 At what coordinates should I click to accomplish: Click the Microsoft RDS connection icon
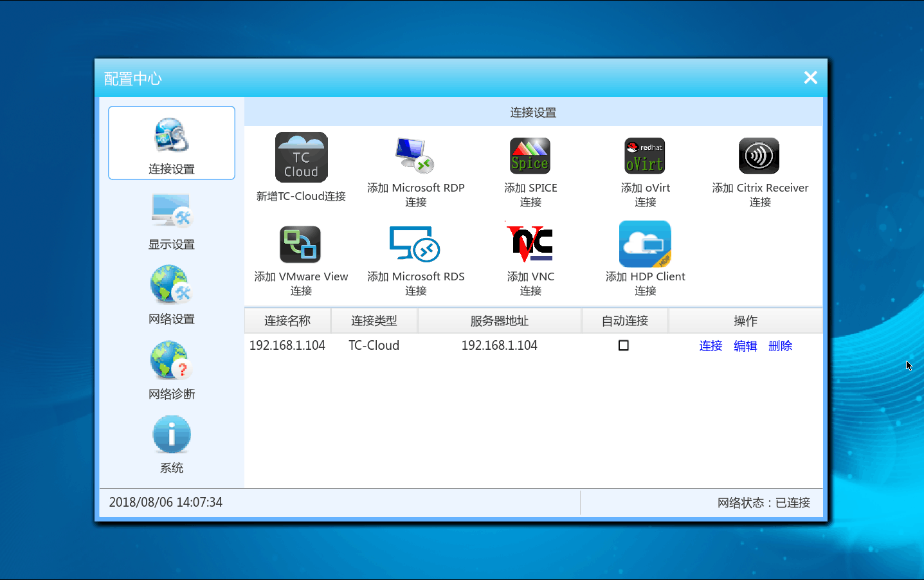coord(415,244)
